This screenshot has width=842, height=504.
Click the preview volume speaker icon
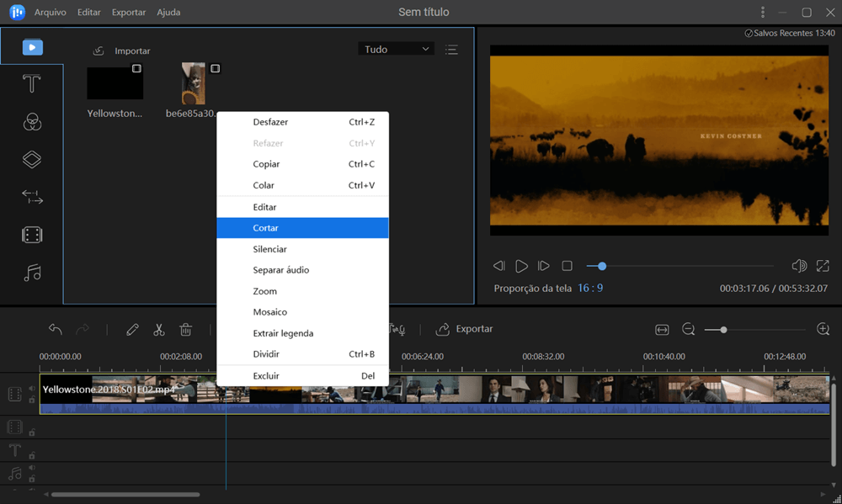(799, 266)
